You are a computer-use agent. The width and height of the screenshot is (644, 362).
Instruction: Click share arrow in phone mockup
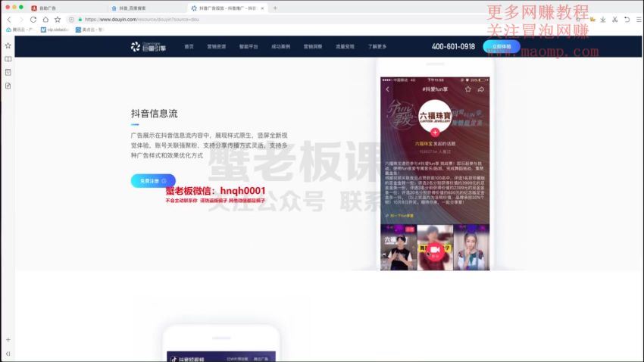[x=481, y=89]
